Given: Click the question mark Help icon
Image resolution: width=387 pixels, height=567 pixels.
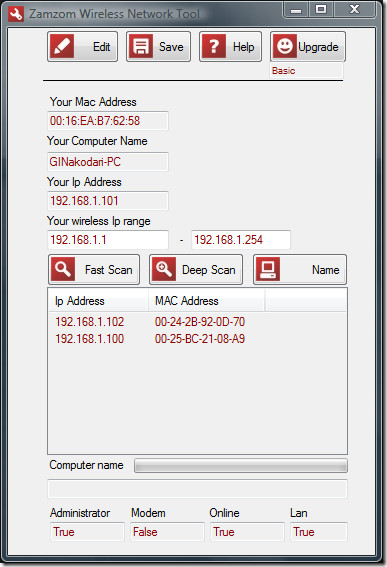Looking at the screenshot, I should (x=214, y=46).
